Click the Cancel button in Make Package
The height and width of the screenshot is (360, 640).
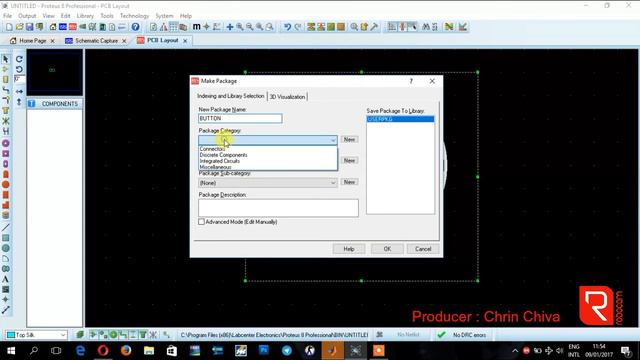[423, 249]
